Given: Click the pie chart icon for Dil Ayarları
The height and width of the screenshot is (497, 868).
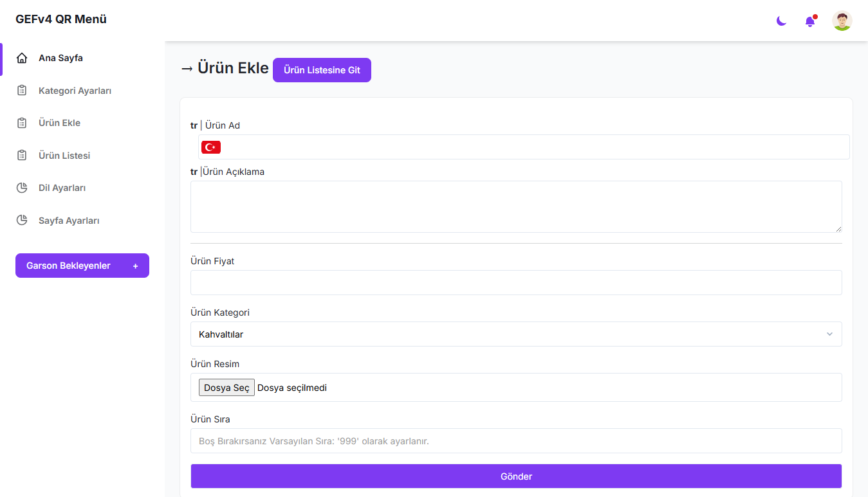Looking at the screenshot, I should tap(22, 188).
